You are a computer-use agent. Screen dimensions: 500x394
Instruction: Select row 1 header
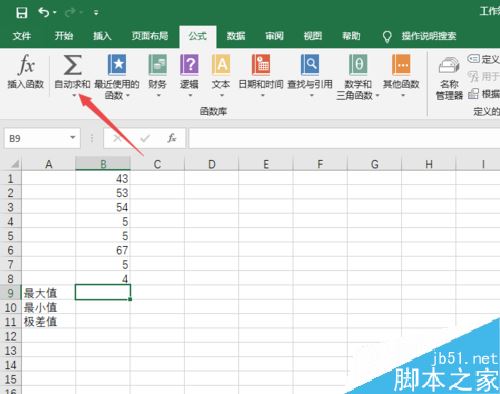tap(11, 179)
